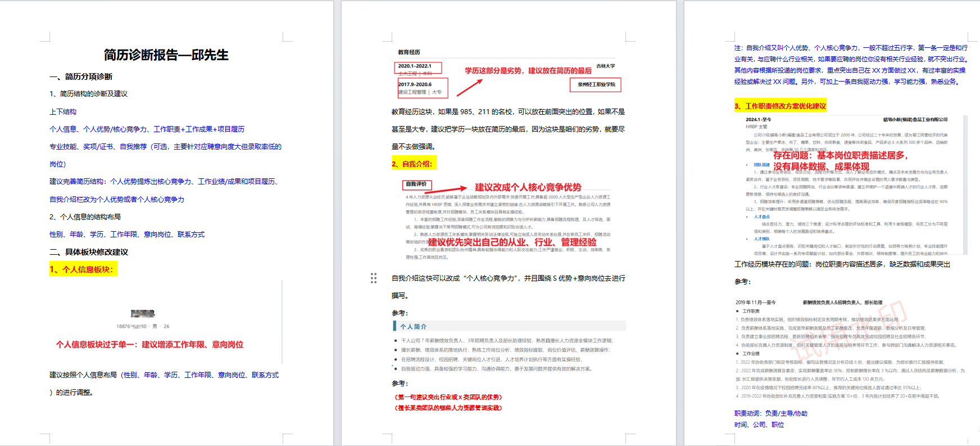Select highlighted heading 1、个人信息板块

(x=83, y=269)
